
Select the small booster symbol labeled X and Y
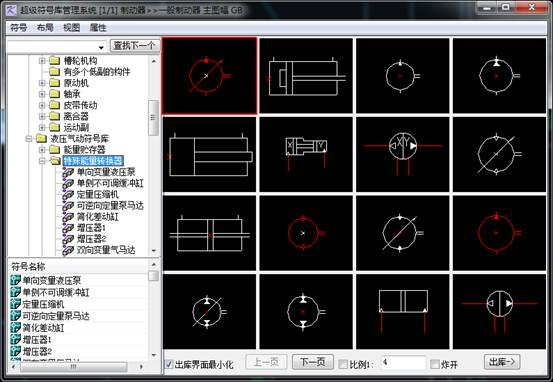click(306, 154)
